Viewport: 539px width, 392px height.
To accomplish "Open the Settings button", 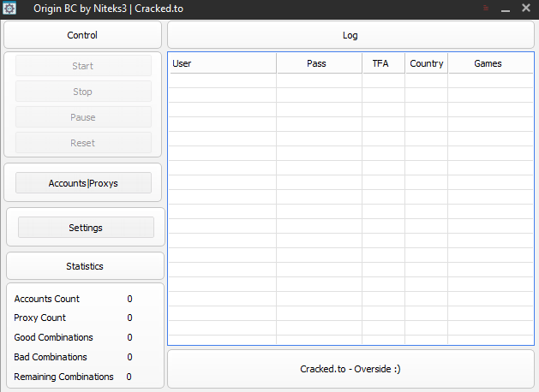I will (86, 227).
